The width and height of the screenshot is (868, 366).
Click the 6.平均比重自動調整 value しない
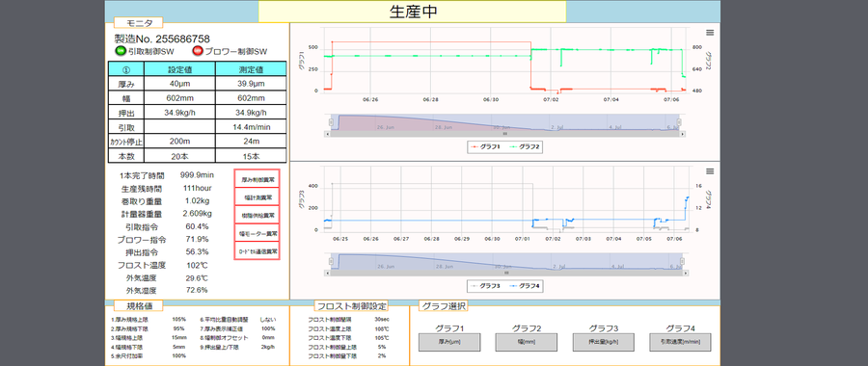tap(268, 319)
